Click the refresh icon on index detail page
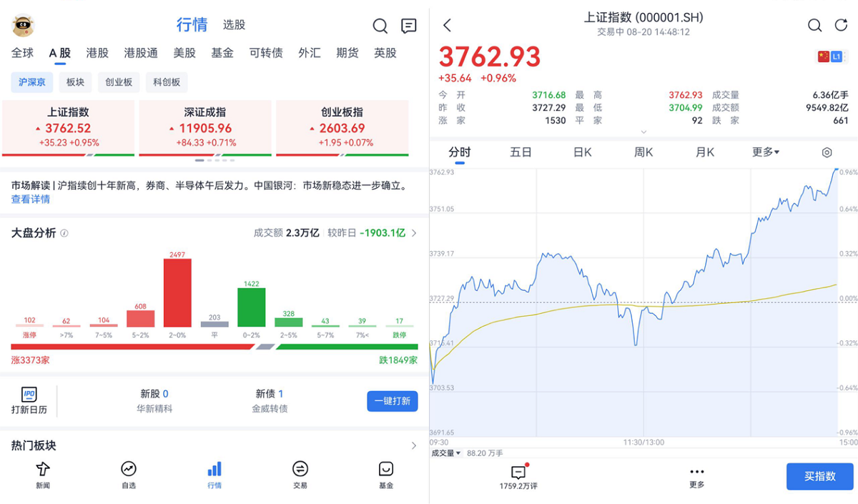Screen dimensions: 858x504 (841, 26)
